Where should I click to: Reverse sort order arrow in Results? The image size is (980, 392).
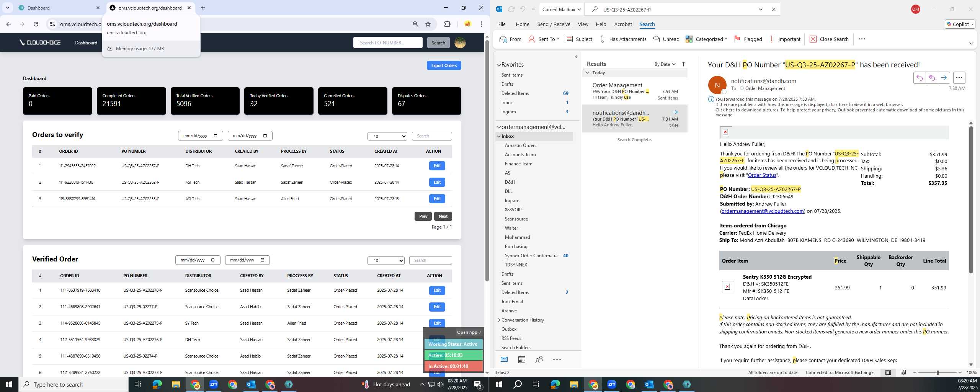pyautogui.click(x=683, y=64)
